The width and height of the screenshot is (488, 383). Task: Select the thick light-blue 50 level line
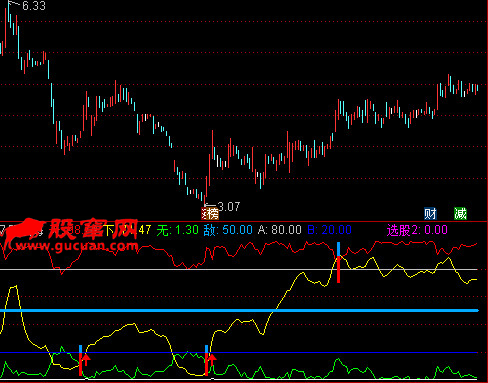click(239, 311)
